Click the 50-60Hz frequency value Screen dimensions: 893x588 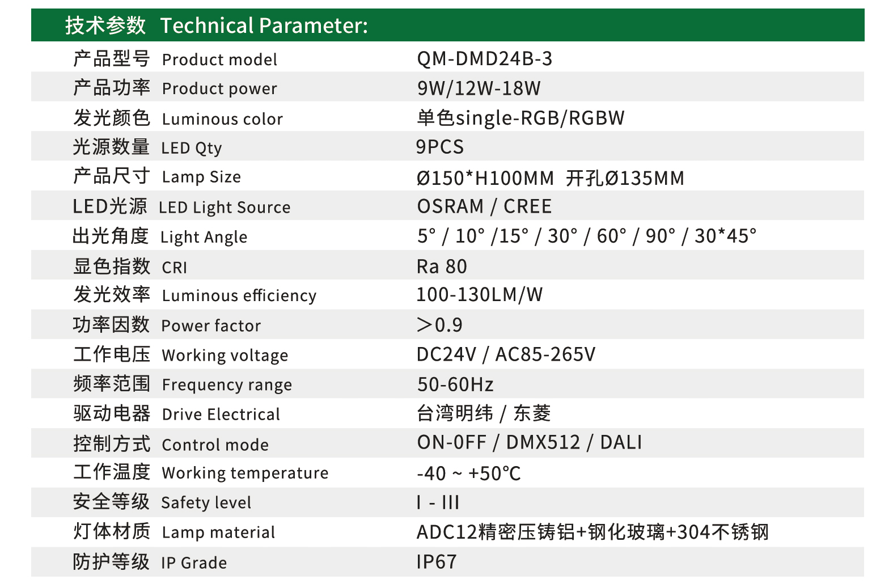[455, 384]
